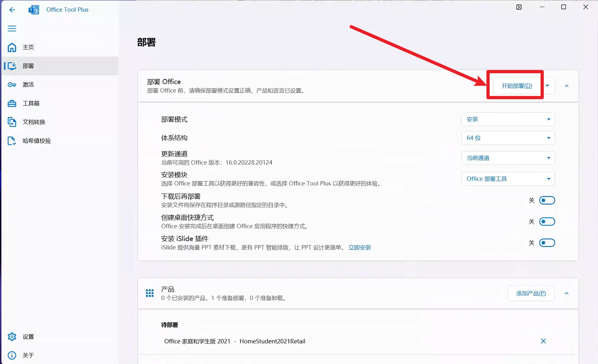
Task: Open 设置 in the sidebar
Action: click(60, 337)
